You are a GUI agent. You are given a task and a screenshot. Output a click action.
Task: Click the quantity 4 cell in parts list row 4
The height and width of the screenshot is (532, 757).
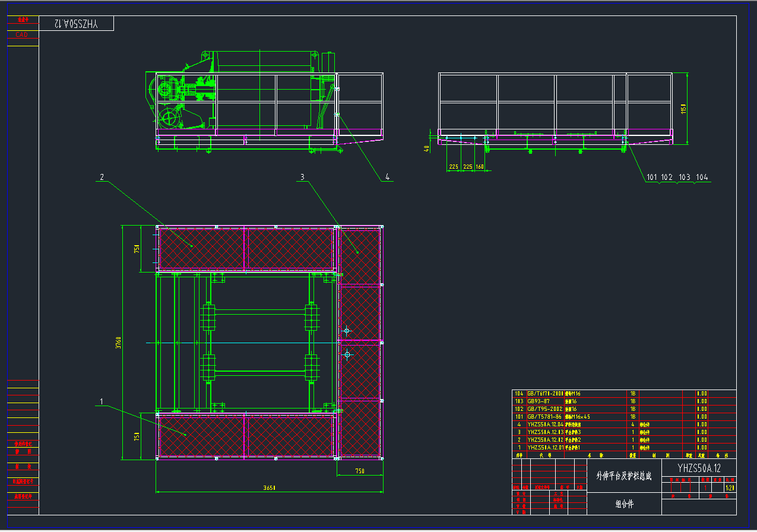pyautogui.click(x=634, y=425)
